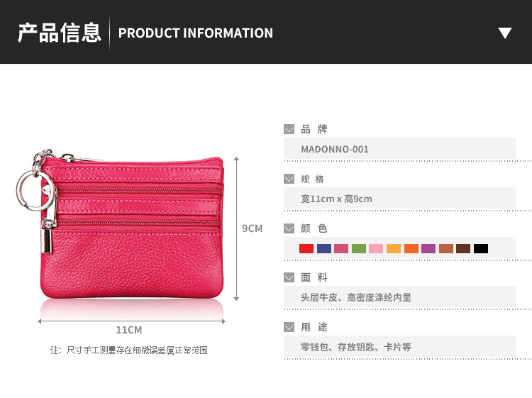Click the 头层牛皮 material description text
Screen dimensions: 532x398
pos(319,297)
